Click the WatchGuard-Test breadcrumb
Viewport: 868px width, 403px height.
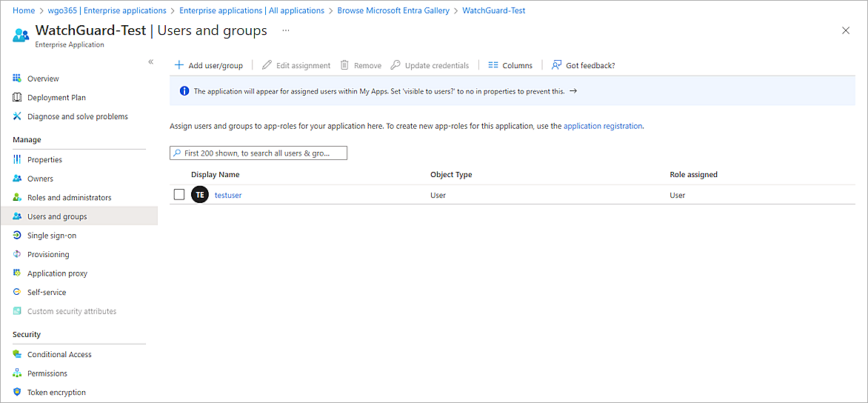point(494,10)
